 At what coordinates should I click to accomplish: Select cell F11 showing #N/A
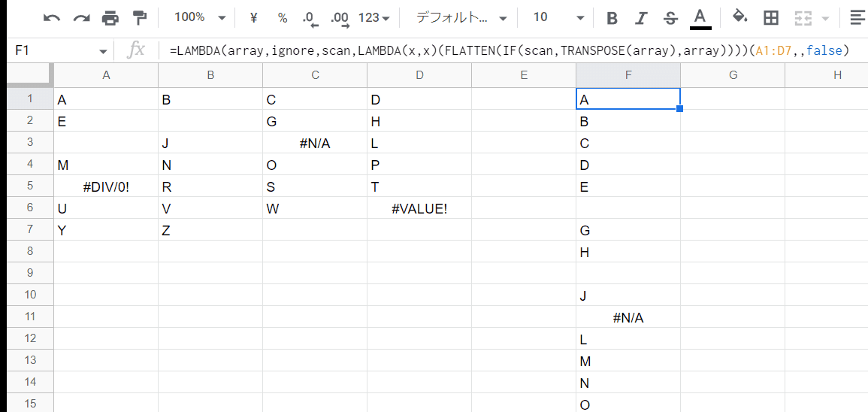pos(628,317)
